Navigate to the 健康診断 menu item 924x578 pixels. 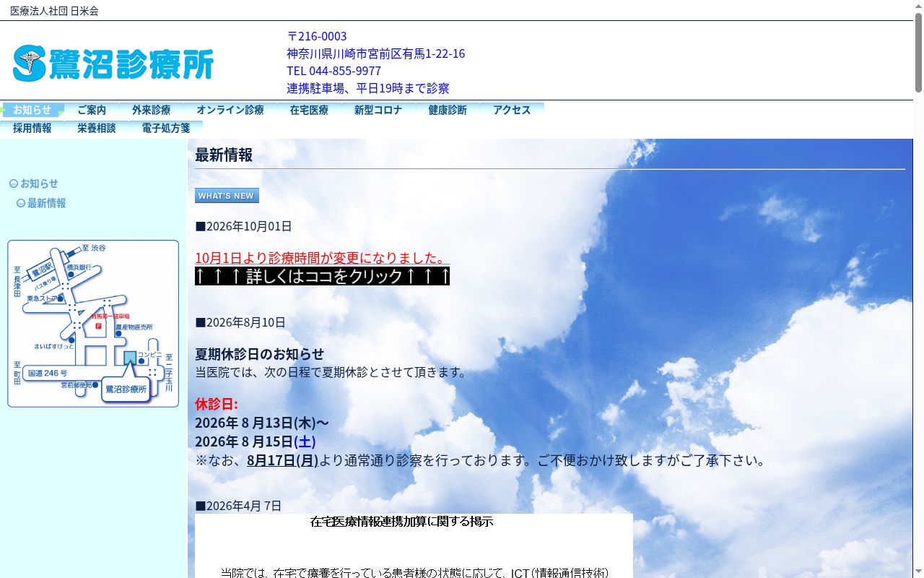(x=448, y=111)
